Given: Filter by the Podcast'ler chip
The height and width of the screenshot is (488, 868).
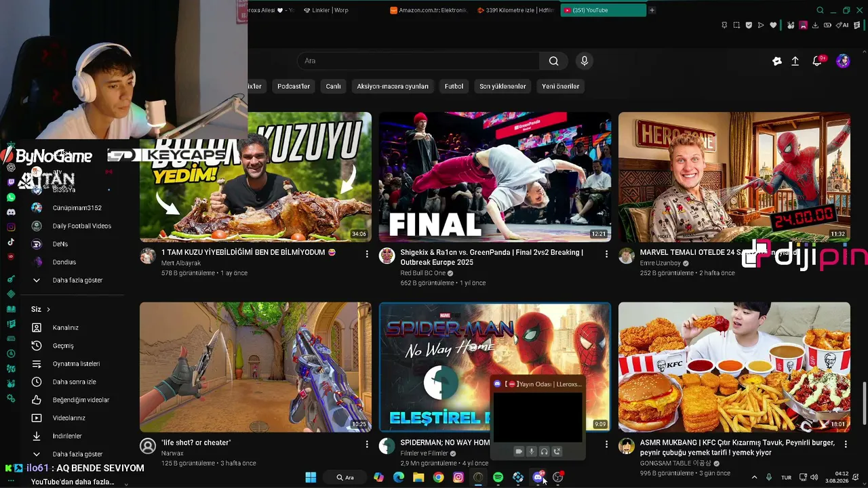Looking at the screenshot, I should point(294,86).
